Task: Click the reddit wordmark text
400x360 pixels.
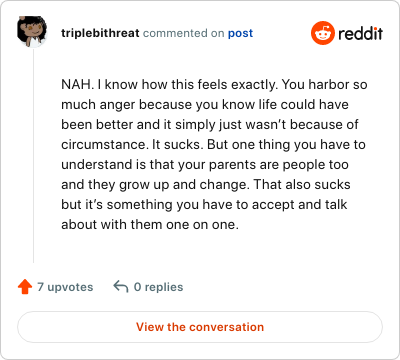Action: point(360,33)
